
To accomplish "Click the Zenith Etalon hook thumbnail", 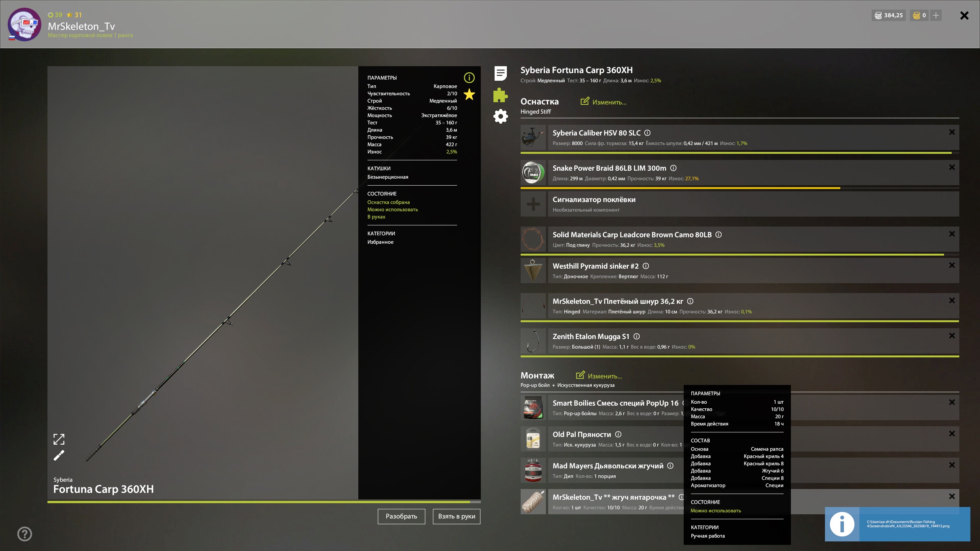I will click(x=533, y=341).
